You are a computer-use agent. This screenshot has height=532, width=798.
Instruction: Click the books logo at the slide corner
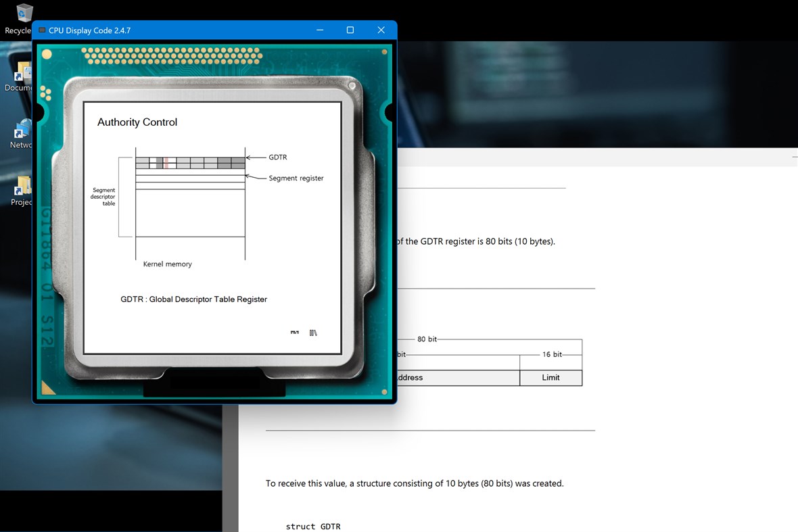313,332
